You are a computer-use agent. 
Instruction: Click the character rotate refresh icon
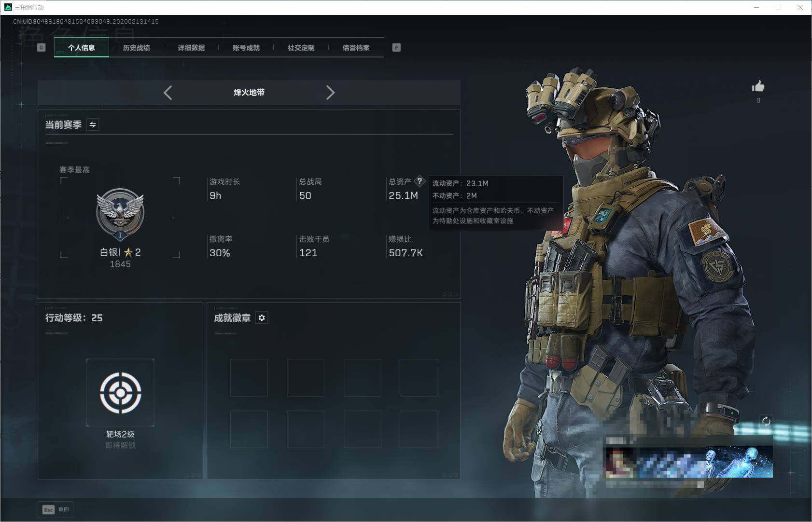point(767,421)
